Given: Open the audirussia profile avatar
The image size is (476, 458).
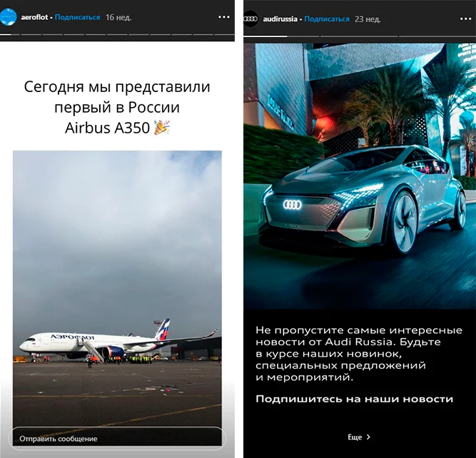Looking at the screenshot, I should (x=251, y=19).
